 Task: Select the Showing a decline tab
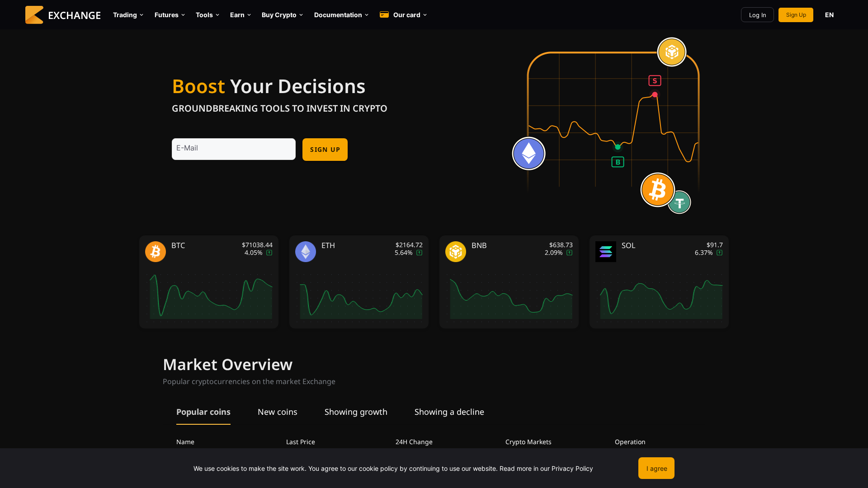tap(449, 412)
